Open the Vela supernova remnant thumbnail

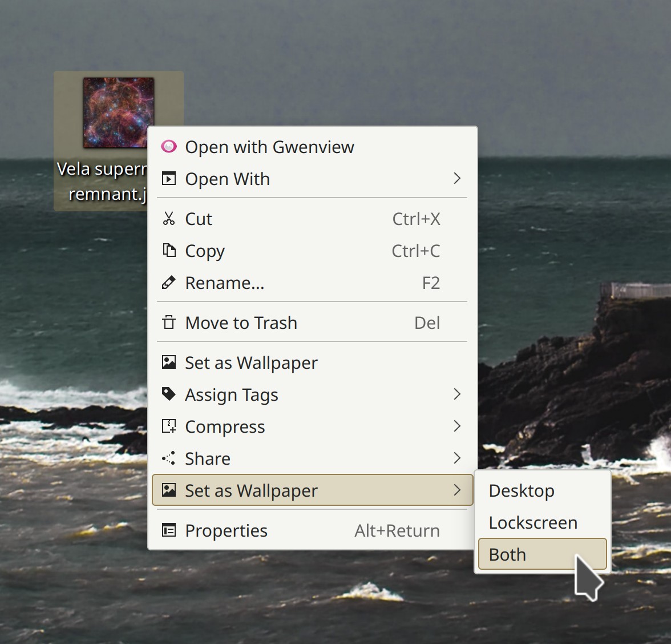[118, 112]
